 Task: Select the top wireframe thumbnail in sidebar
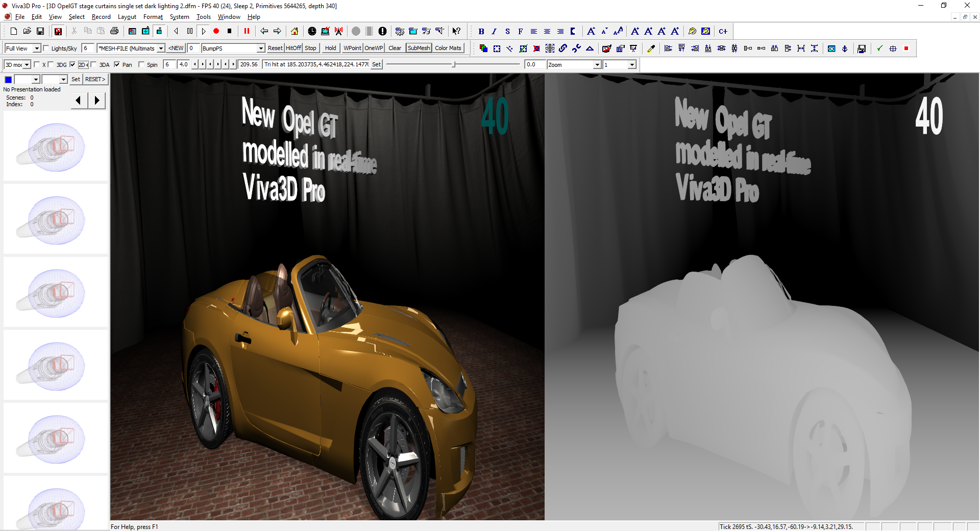pyautogui.click(x=55, y=147)
